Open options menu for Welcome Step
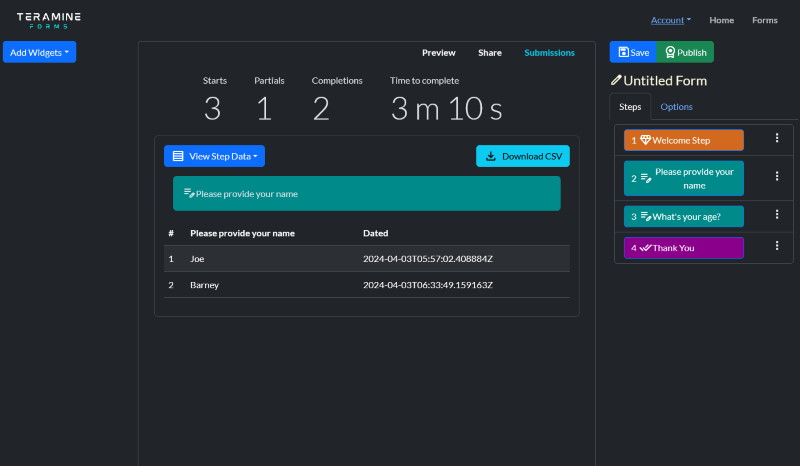The width and height of the screenshot is (800, 466). pyautogui.click(x=777, y=138)
